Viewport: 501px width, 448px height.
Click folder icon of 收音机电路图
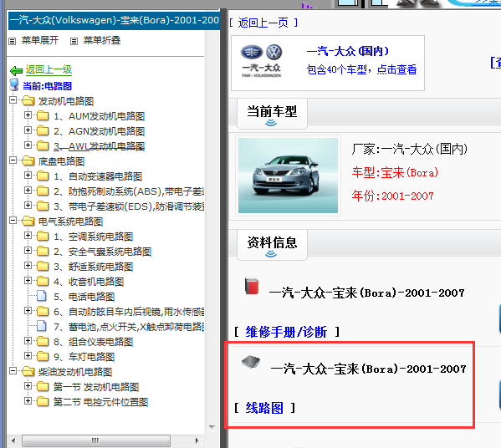43,282
